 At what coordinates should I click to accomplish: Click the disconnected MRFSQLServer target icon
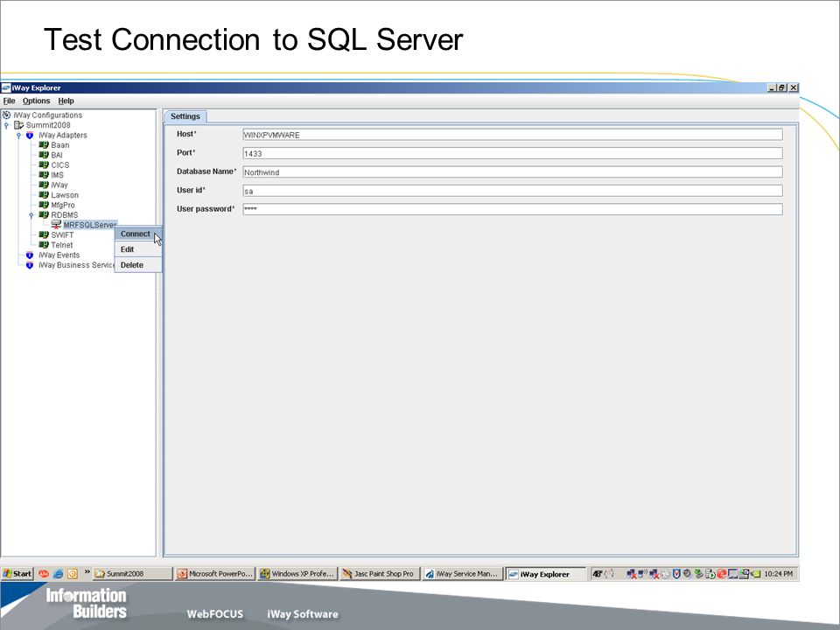56,225
